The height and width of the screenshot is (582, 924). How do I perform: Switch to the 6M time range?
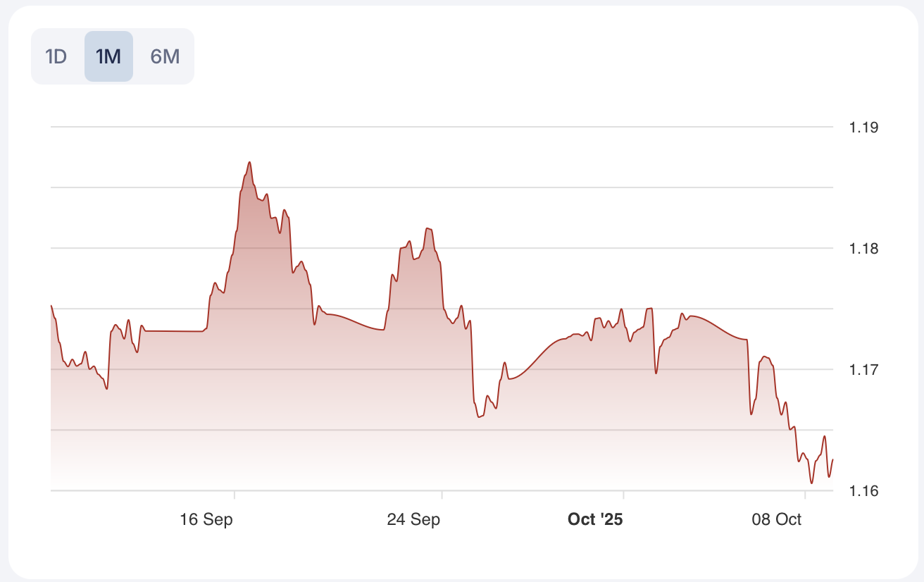[166, 56]
